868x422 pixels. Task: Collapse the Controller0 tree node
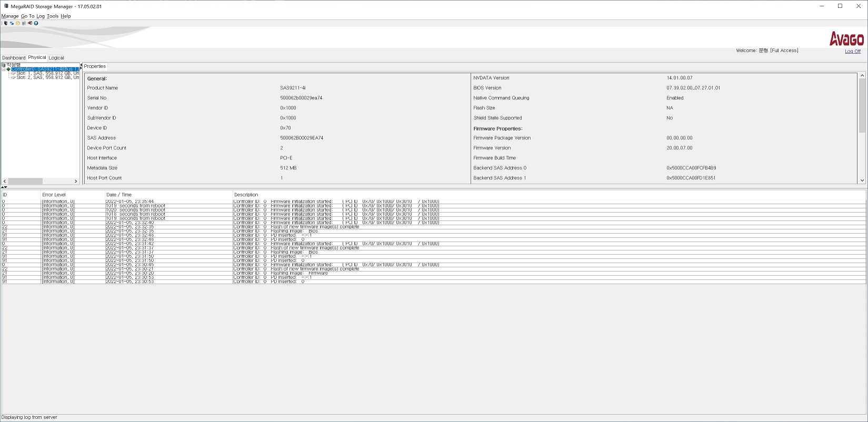tap(3, 69)
